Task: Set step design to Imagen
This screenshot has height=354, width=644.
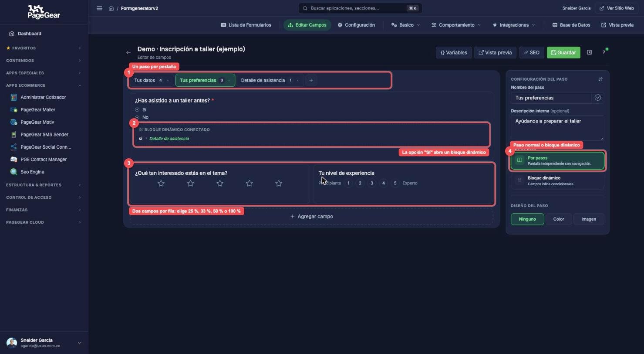Action: click(589, 219)
